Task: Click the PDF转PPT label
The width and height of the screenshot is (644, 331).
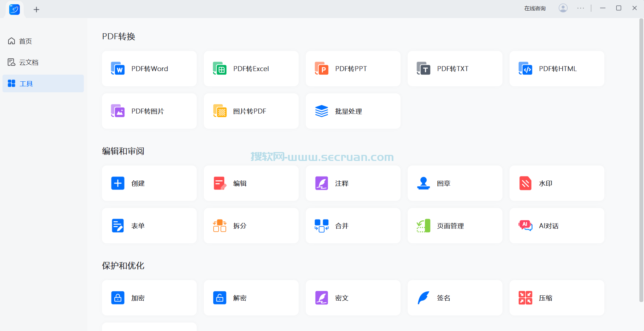Action: coord(351,69)
